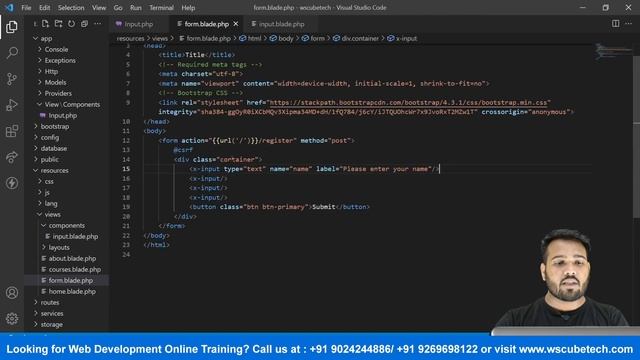This screenshot has height=360, width=640.
Task: Expand the Exceptions folder
Action: point(60,60)
